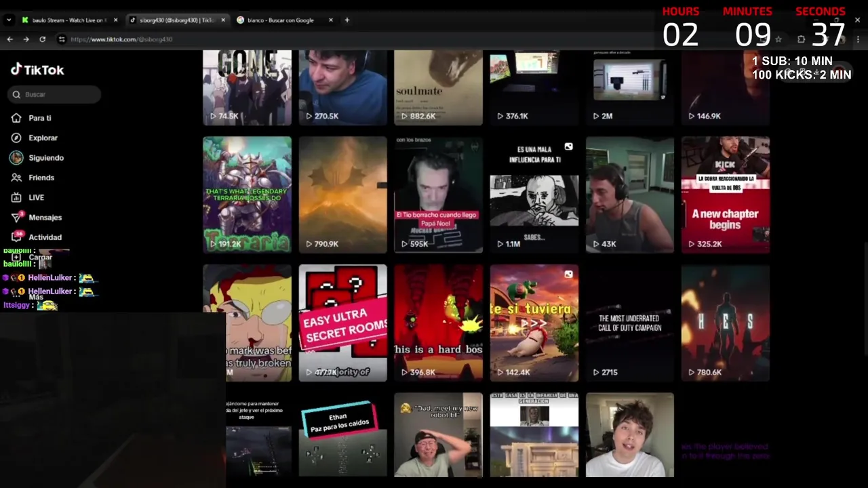Image resolution: width=868 pixels, height=488 pixels.
Task: Reload the page
Action: 42,39
